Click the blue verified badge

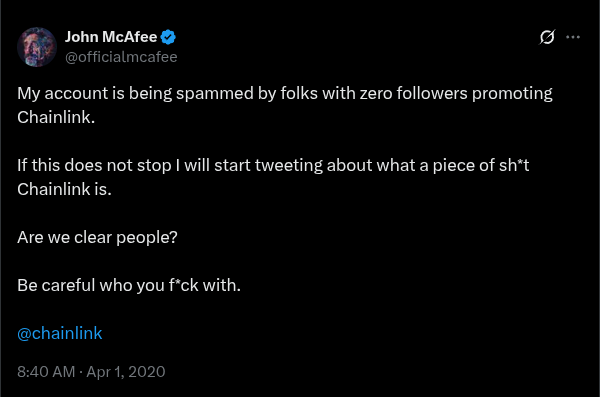coord(168,37)
